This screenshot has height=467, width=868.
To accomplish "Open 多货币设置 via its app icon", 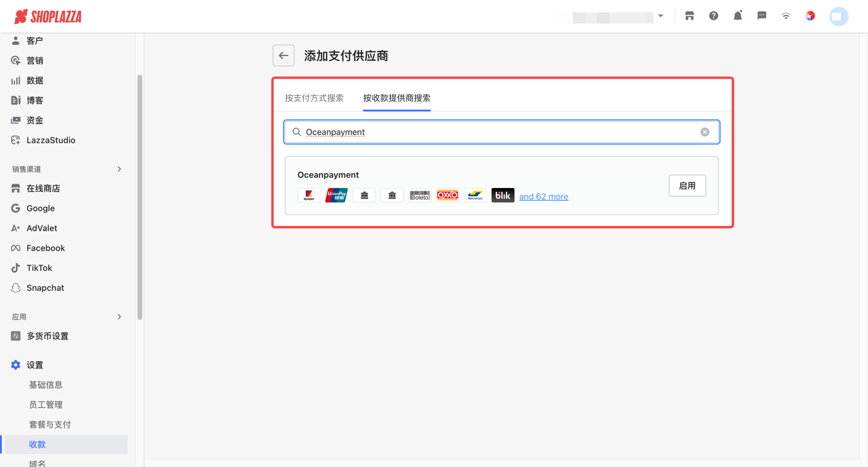I will pyautogui.click(x=16, y=336).
